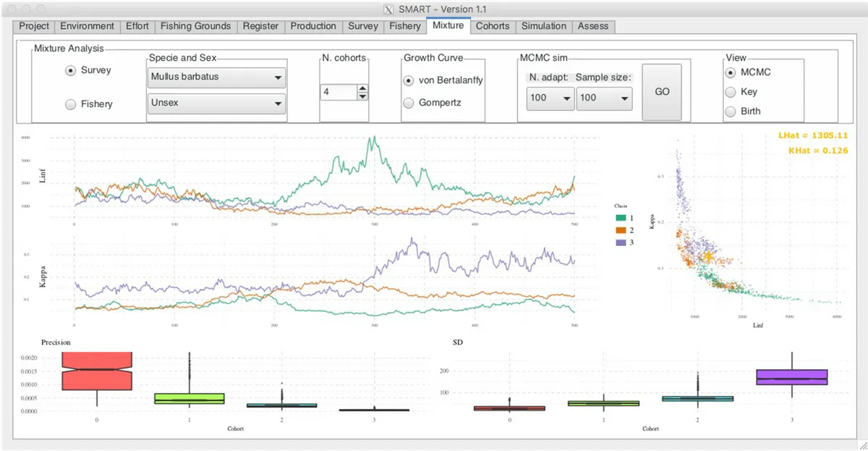Click the green Chain 1 legend swatch

[x=620, y=217]
